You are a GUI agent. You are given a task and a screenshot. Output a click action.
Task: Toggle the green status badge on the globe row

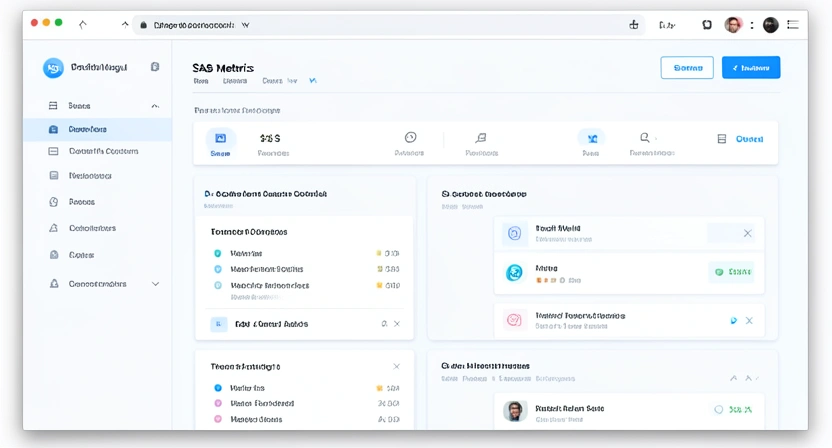[x=732, y=272]
